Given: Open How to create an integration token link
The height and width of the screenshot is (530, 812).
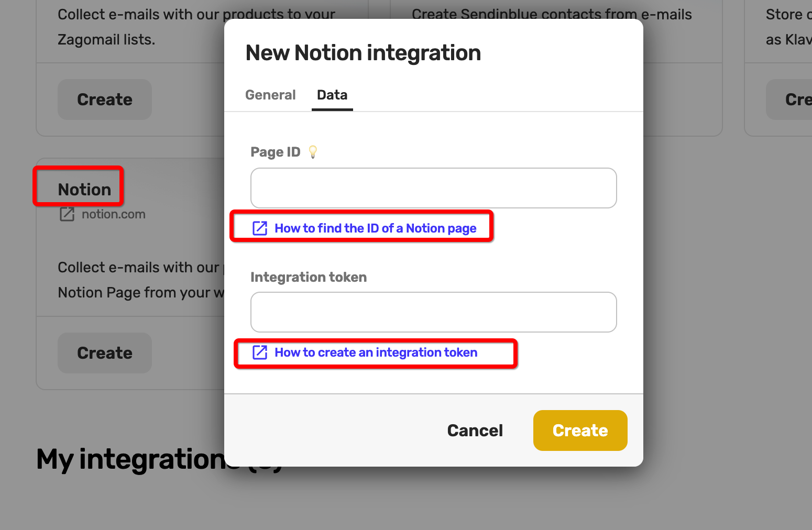Looking at the screenshot, I should (376, 352).
